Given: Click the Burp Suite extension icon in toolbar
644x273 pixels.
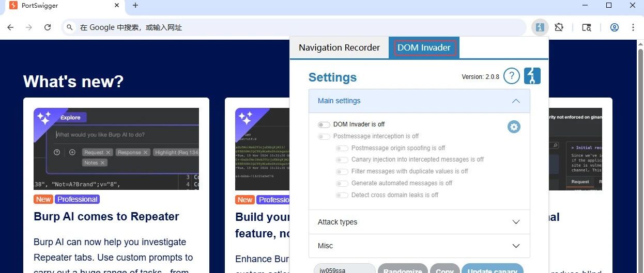Looking at the screenshot, I should 540,27.
